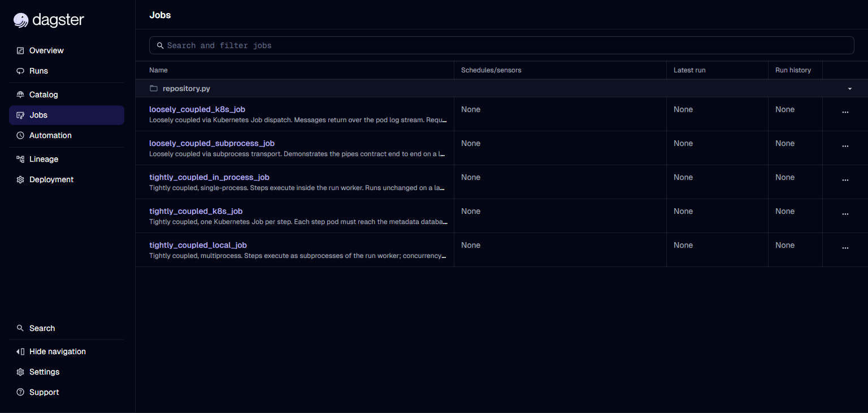This screenshot has width=868, height=413.
Task: Click the Run history column header
Action: 793,70
